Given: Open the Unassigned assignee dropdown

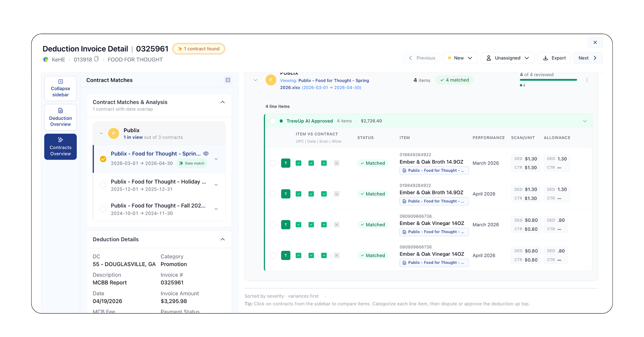Looking at the screenshot, I should [x=508, y=58].
